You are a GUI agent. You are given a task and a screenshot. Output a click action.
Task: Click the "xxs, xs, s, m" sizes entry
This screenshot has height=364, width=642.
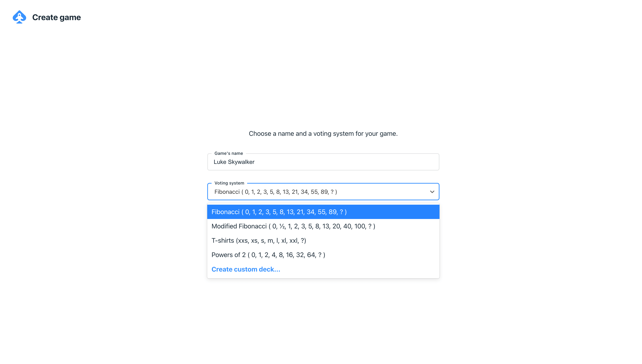[x=258, y=241]
